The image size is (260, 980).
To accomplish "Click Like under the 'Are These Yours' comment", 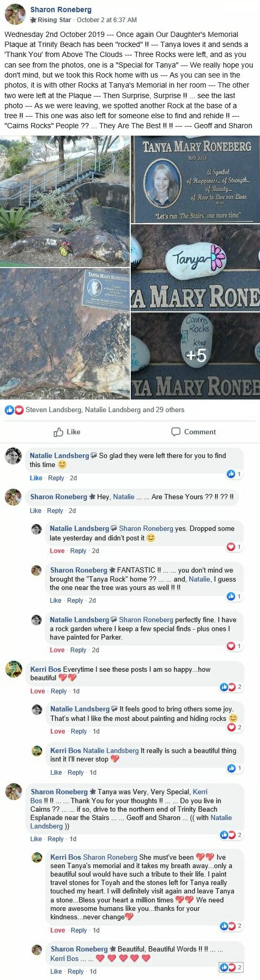I will 36,511.
